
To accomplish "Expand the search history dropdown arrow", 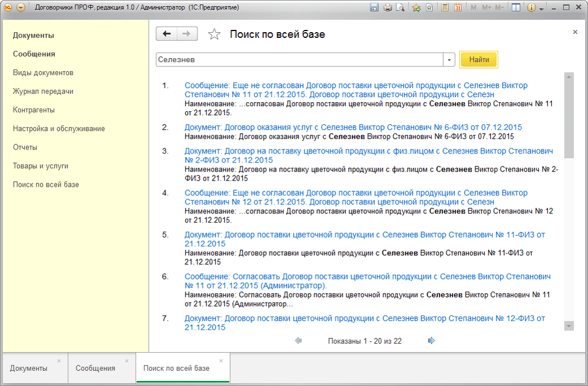I will point(449,60).
